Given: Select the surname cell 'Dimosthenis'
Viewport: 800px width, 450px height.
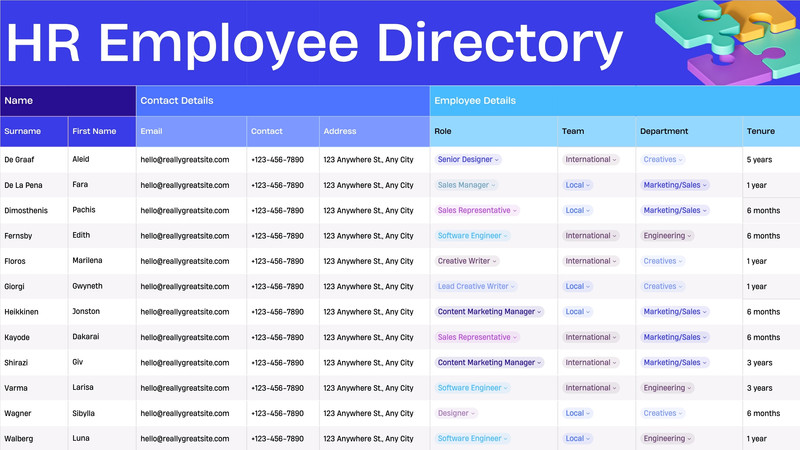Looking at the screenshot, I should 34,210.
